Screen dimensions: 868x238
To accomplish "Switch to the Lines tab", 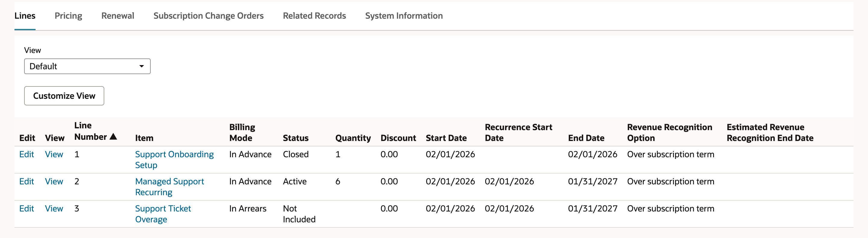I will click(x=25, y=16).
